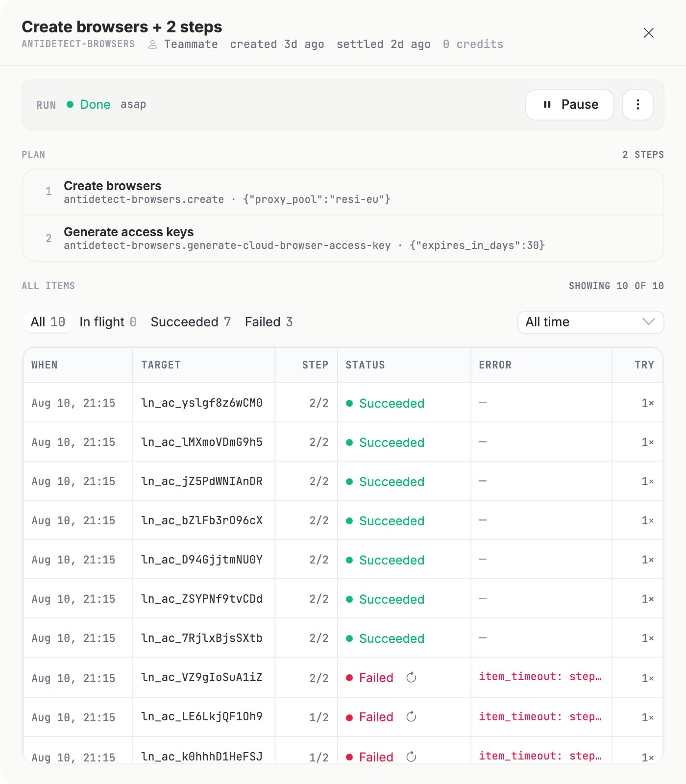Click the 1/2 step value for ln_ac_LE6LkjQF1Oh9

tap(319, 717)
